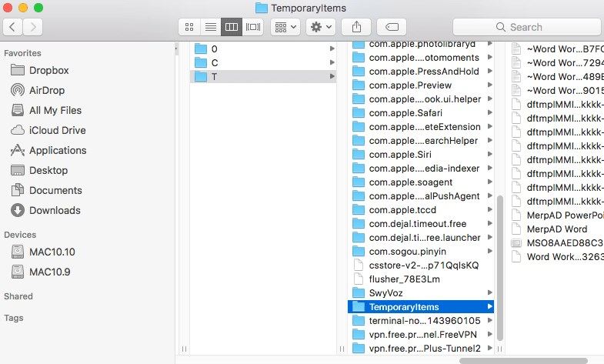Select com.sogou.pinyin folder

tap(421, 252)
